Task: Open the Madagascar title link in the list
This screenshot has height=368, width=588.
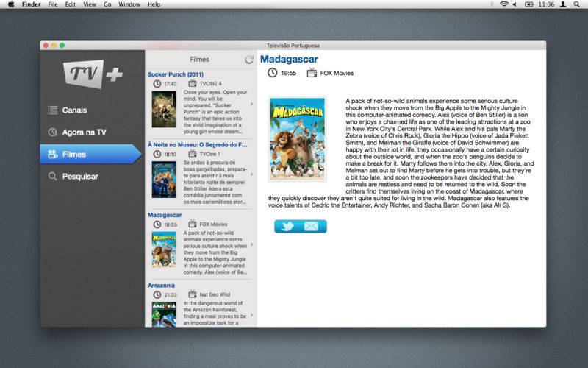Action: pos(165,215)
